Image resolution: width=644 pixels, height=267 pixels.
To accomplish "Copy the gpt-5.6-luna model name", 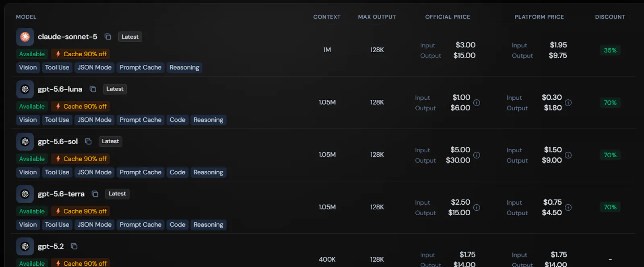I will click(x=93, y=89).
